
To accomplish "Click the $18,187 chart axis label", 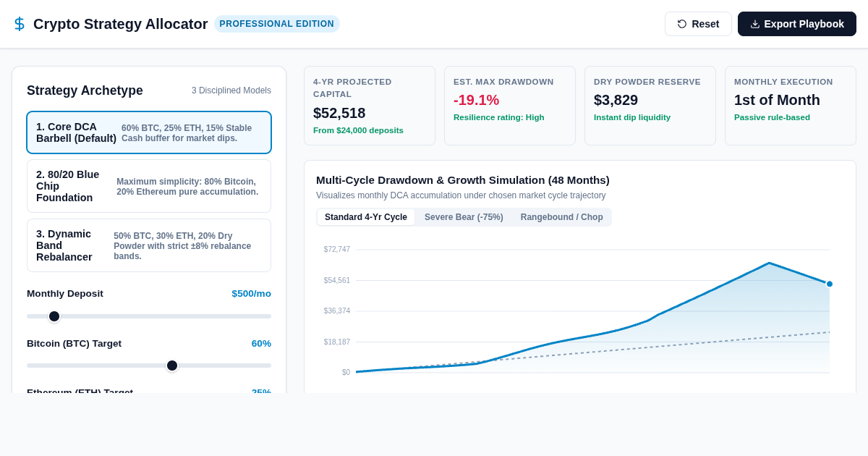I will 337,342.
